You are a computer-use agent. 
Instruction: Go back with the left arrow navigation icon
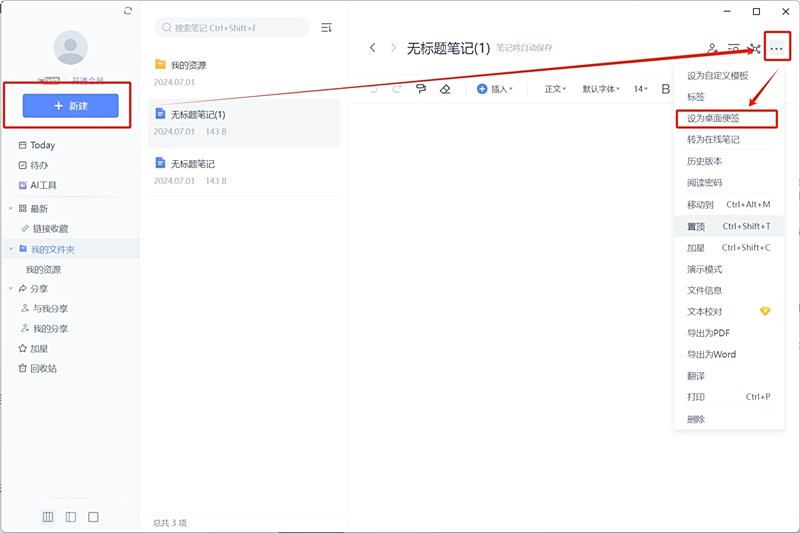point(373,48)
